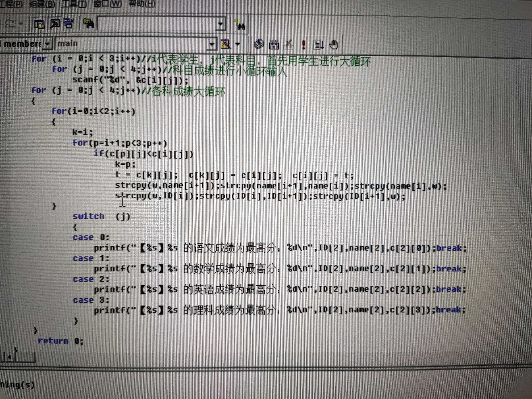Click the horizontal scrollbar left arrow
Image resolution: width=532 pixels, height=399 pixels.
point(9,357)
